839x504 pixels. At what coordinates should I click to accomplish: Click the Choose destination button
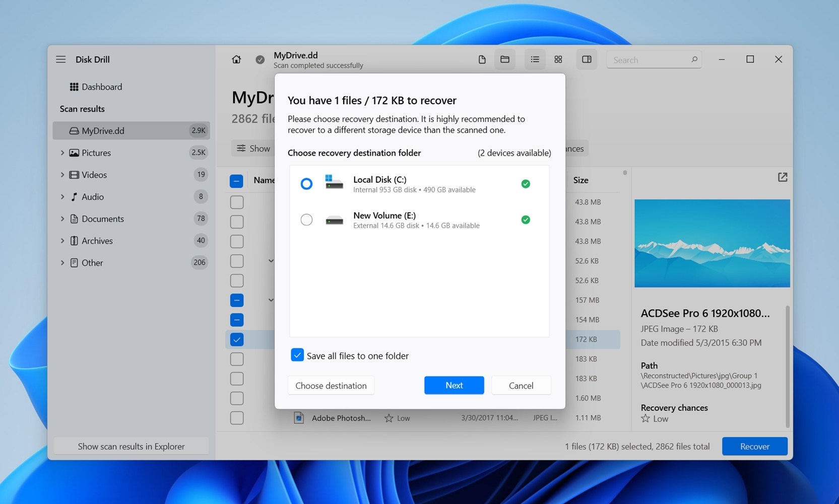331,386
